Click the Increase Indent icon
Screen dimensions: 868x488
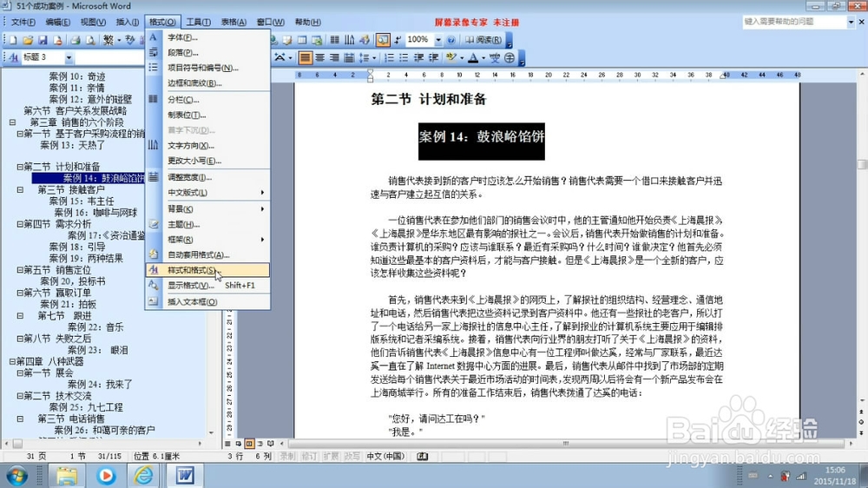coord(433,57)
